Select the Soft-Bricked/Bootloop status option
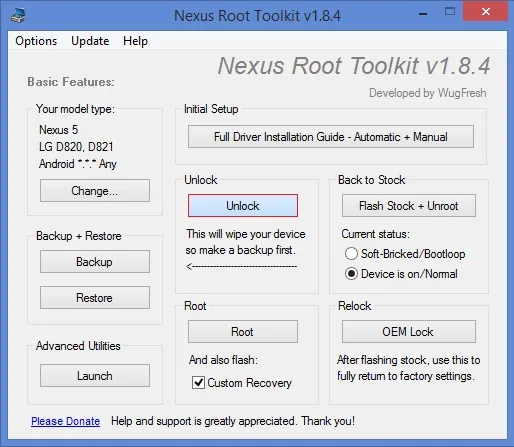 coord(351,254)
